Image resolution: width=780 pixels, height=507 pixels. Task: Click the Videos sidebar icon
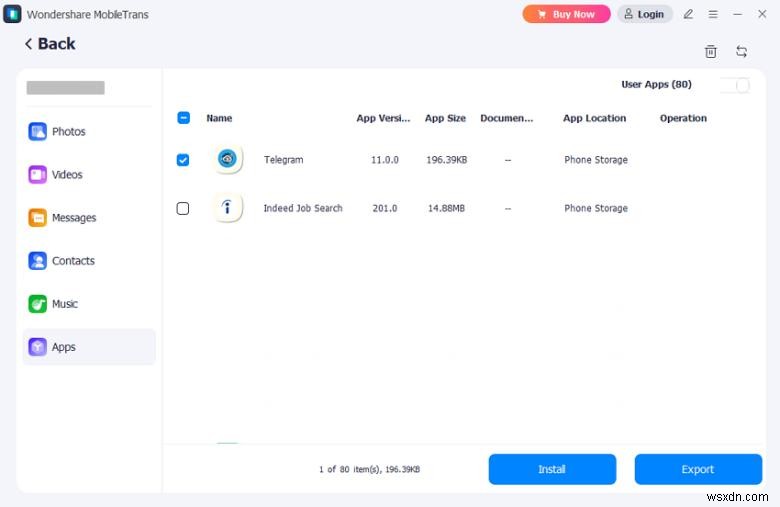[x=37, y=175]
